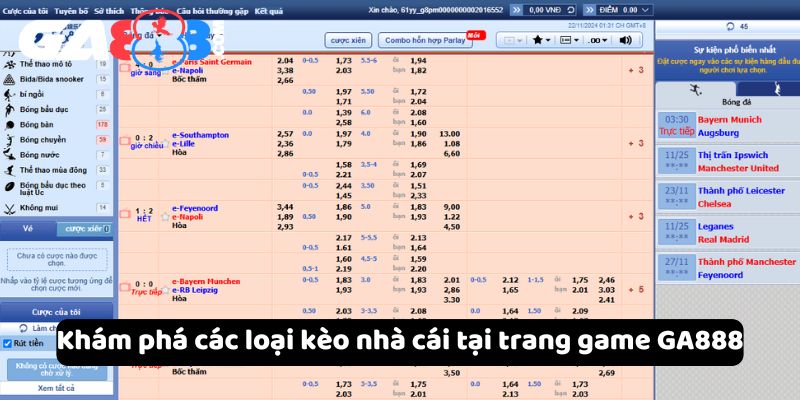Expand +3 more markets for Feyenoord match

(636, 216)
